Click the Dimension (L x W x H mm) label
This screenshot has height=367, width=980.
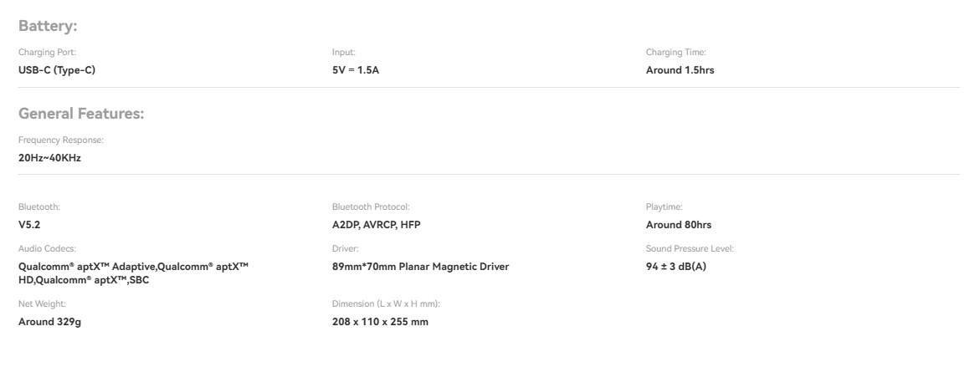pyautogui.click(x=386, y=305)
